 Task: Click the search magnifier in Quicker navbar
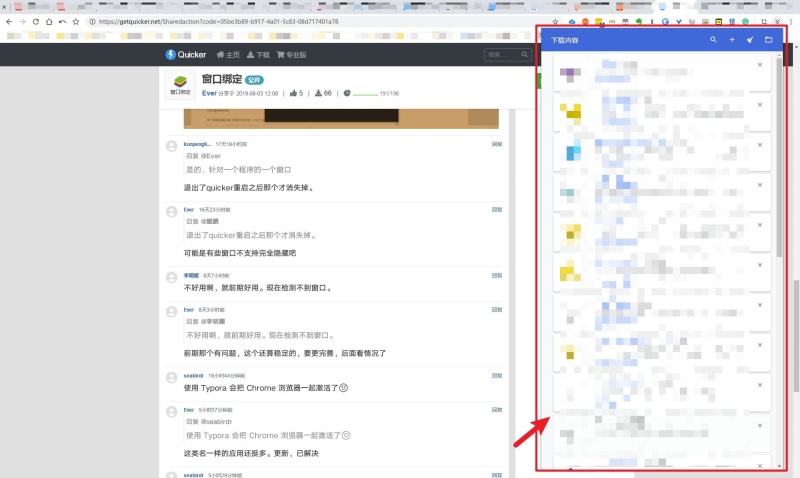point(524,55)
